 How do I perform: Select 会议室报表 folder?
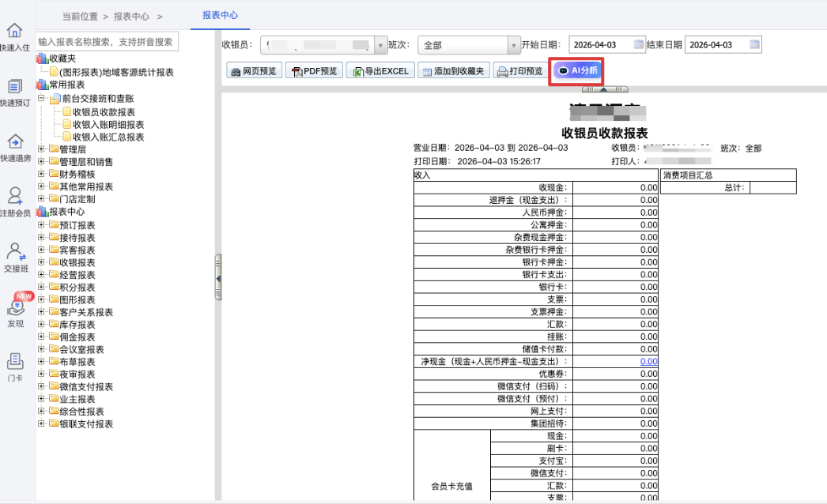(x=81, y=349)
